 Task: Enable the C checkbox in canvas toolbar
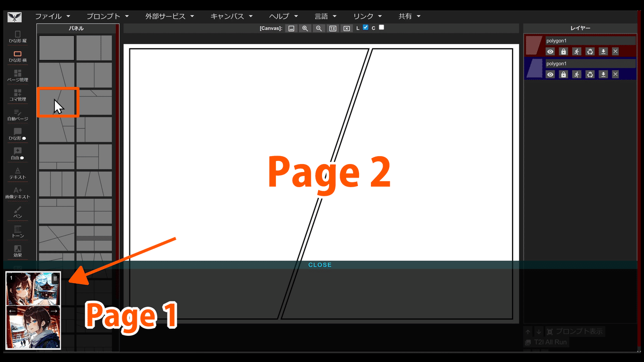(382, 28)
